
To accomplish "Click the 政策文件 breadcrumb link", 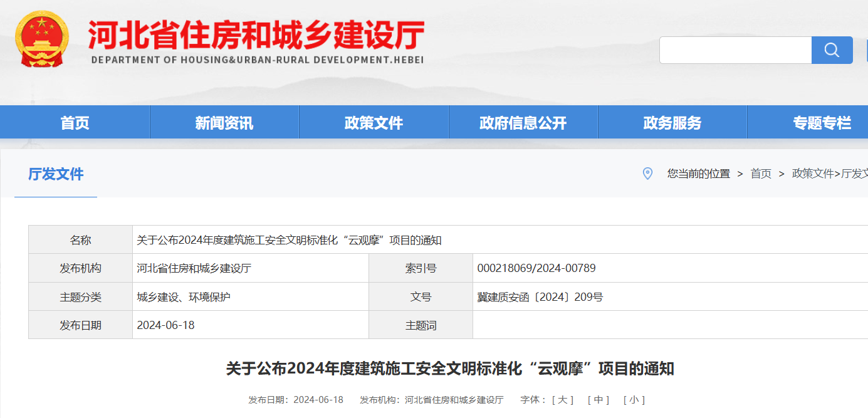I will point(813,174).
